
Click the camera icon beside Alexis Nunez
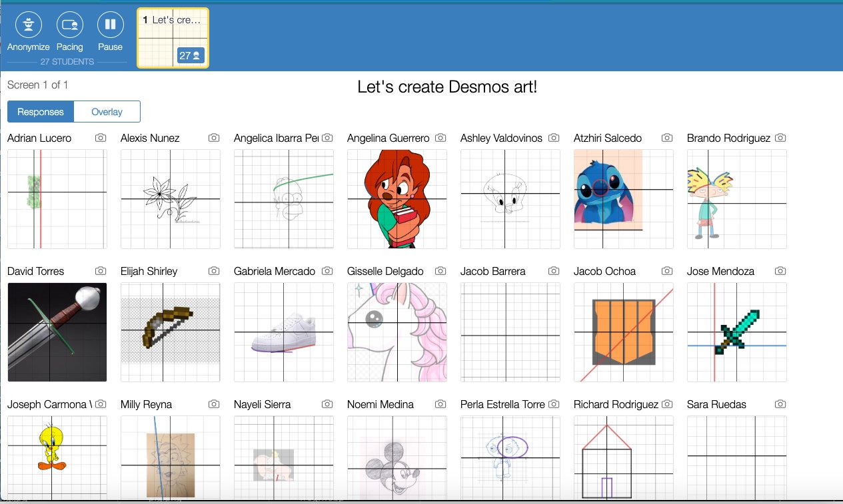point(213,137)
